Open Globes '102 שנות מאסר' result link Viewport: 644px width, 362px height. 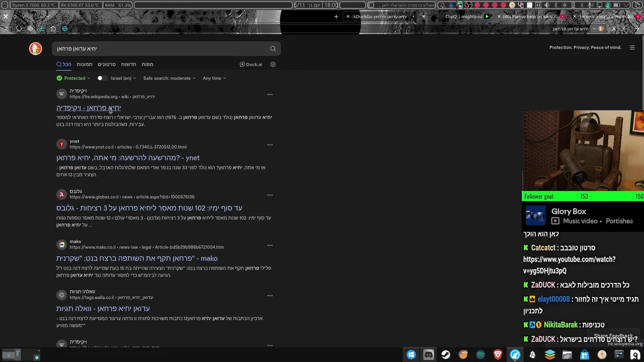[x=149, y=208]
